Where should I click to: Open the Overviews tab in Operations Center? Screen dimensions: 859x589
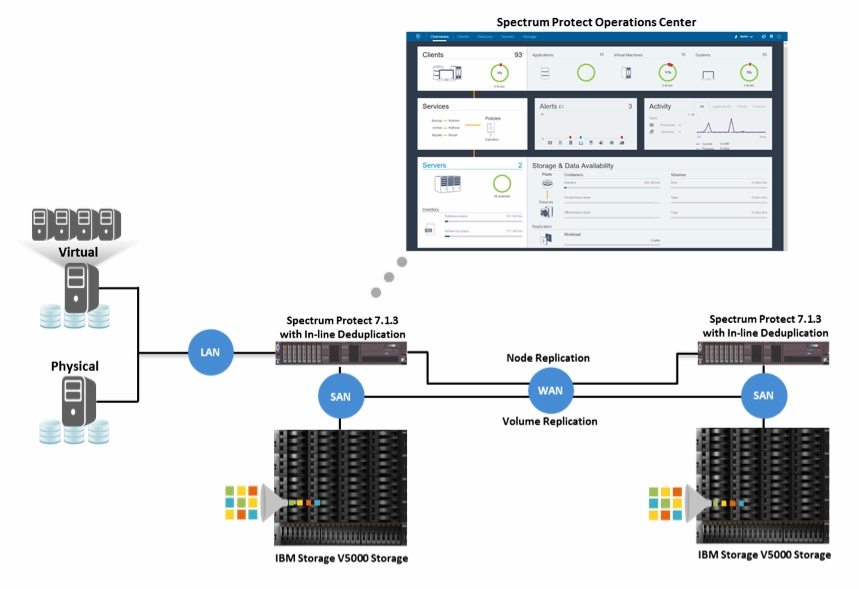pyautogui.click(x=439, y=37)
